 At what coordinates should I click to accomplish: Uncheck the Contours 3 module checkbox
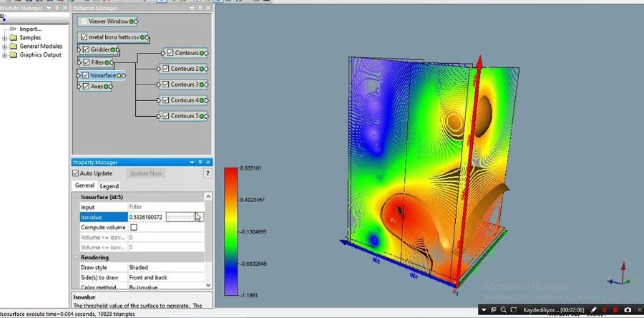point(165,85)
